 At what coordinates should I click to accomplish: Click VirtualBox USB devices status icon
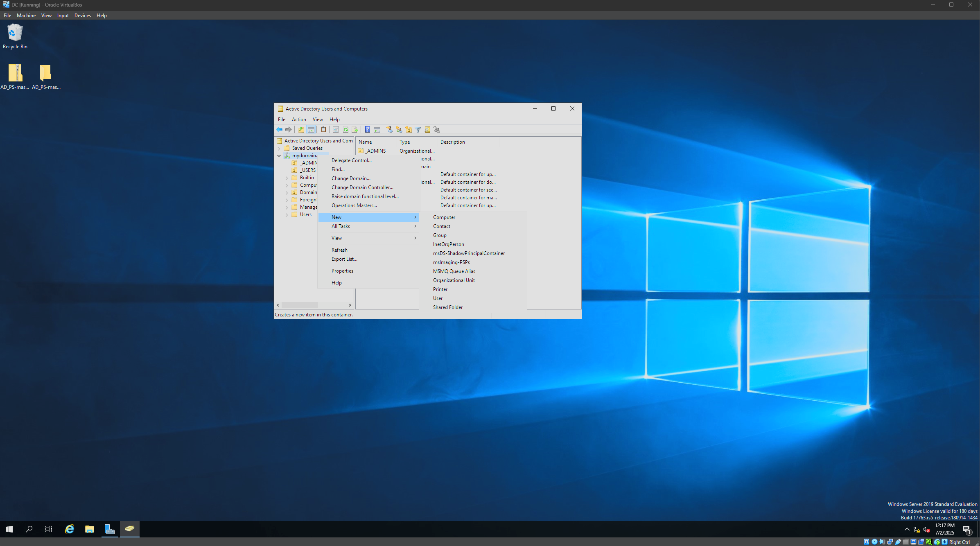(x=898, y=542)
